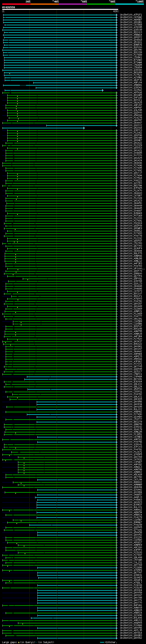
Task: Select label UniRef100_C0PAQ4
Action: [x=131, y=377]
